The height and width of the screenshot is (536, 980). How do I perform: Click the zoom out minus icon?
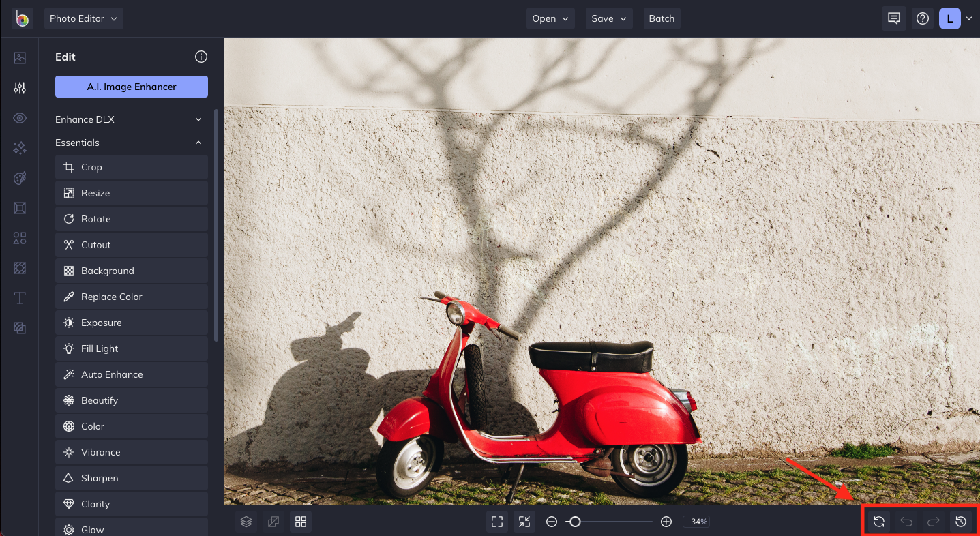click(552, 522)
